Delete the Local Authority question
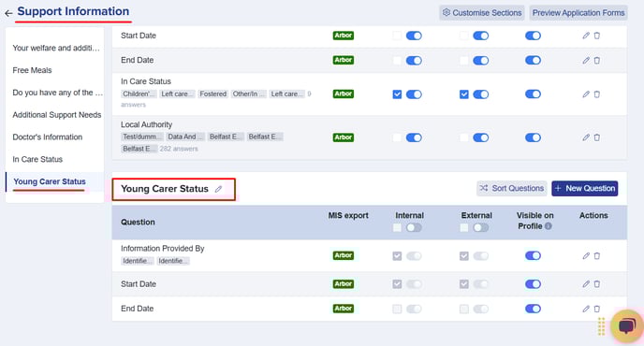Viewport: 644px width, 346px height. tap(597, 137)
